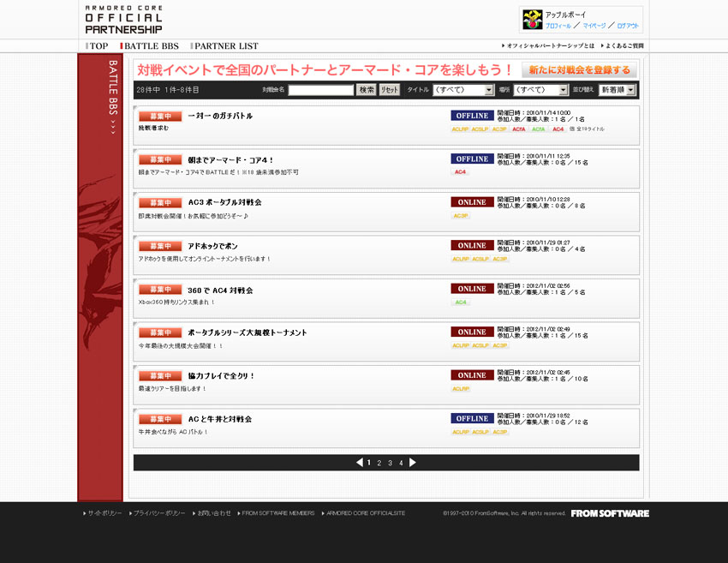This screenshot has height=563, width=728.
Task: Open the PARTNER LIST navigation tab
Action: [226, 46]
